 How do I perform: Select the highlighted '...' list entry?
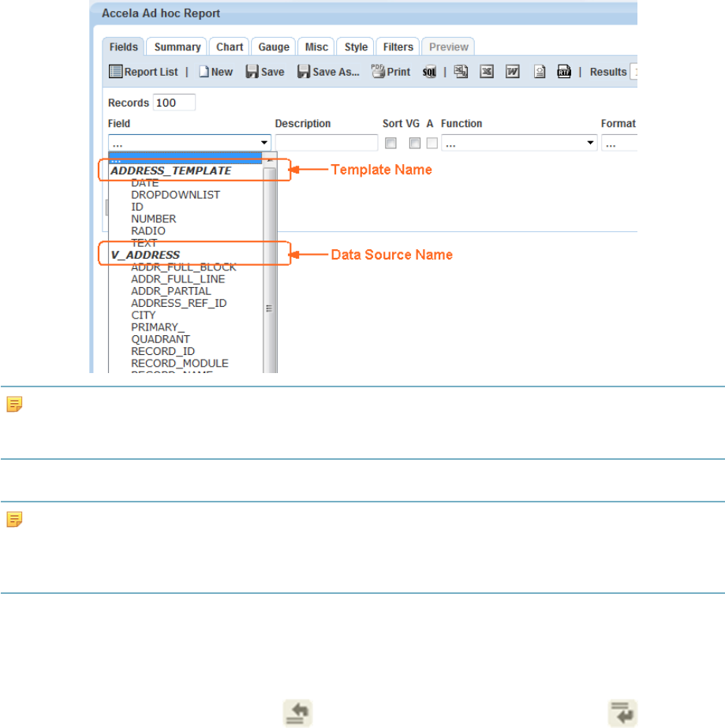[x=185, y=159]
